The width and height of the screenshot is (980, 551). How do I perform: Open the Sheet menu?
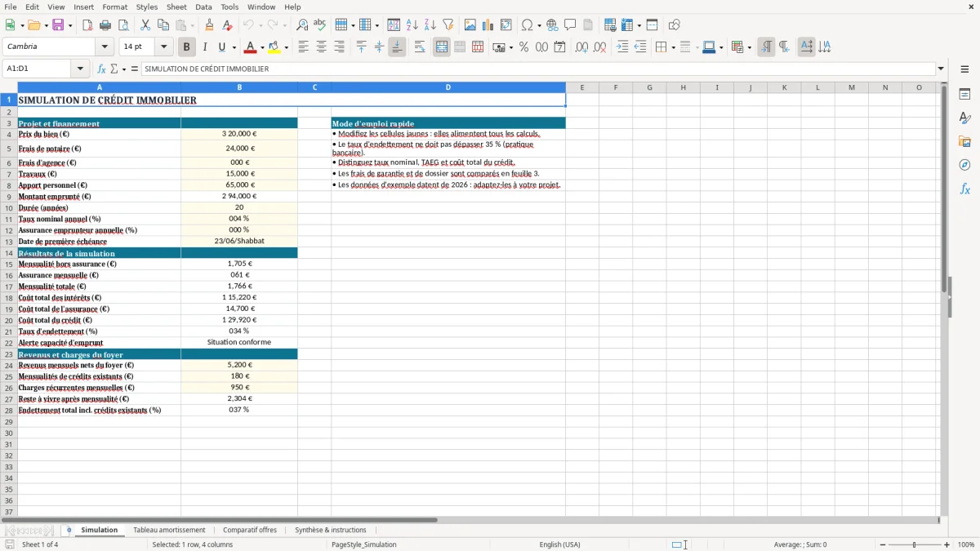point(176,7)
